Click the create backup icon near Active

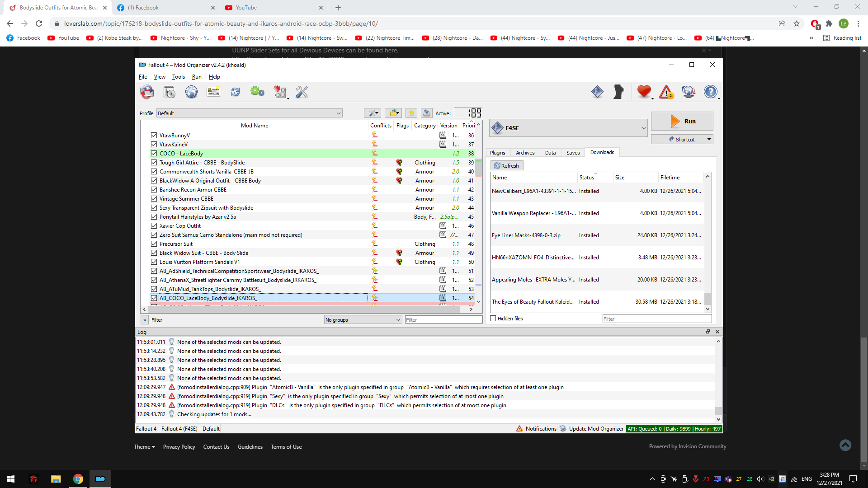(x=426, y=113)
